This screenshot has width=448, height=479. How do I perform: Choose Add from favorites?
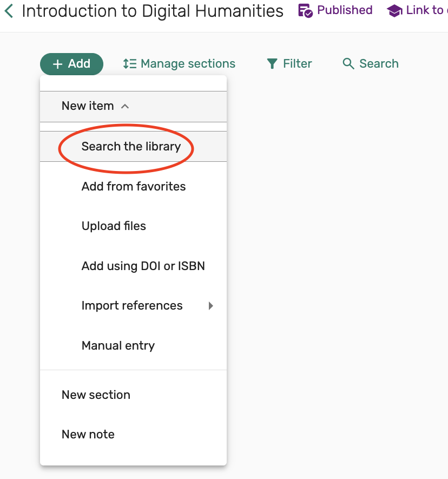click(x=134, y=187)
